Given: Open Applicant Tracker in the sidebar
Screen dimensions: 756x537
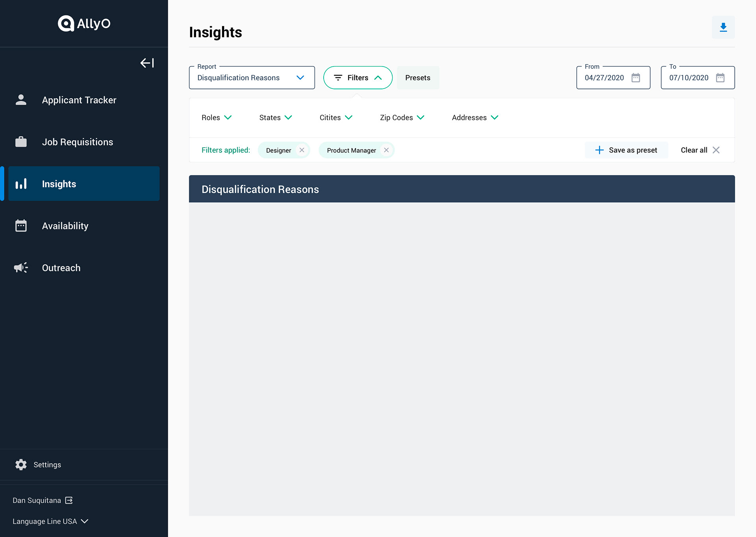Looking at the screenshot, I should coord(84,100).
